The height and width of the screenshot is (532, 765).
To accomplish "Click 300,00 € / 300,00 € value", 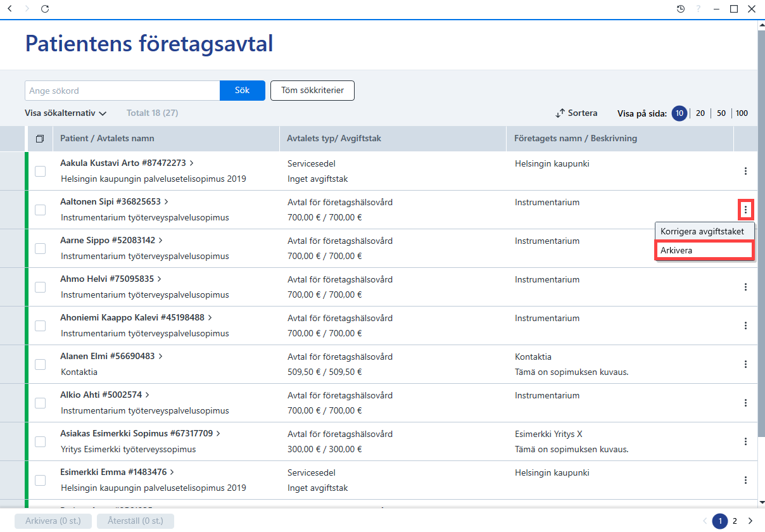I will 324,449.
